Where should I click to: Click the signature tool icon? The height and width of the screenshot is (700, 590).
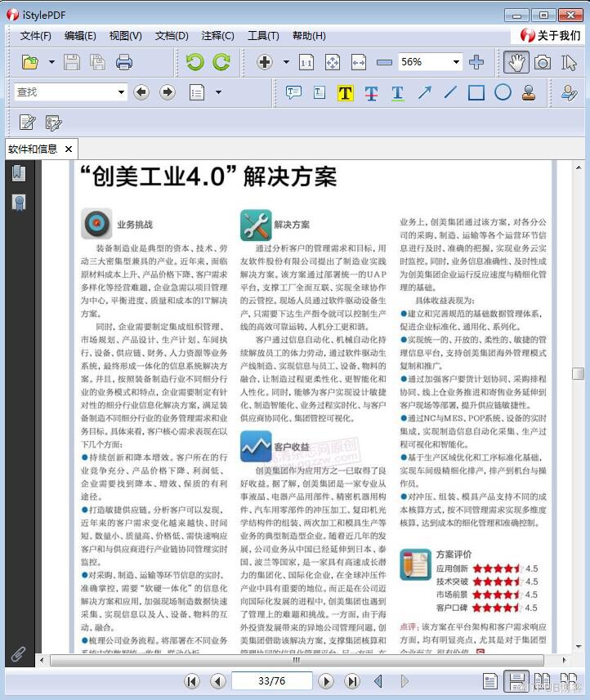(569, 92)
